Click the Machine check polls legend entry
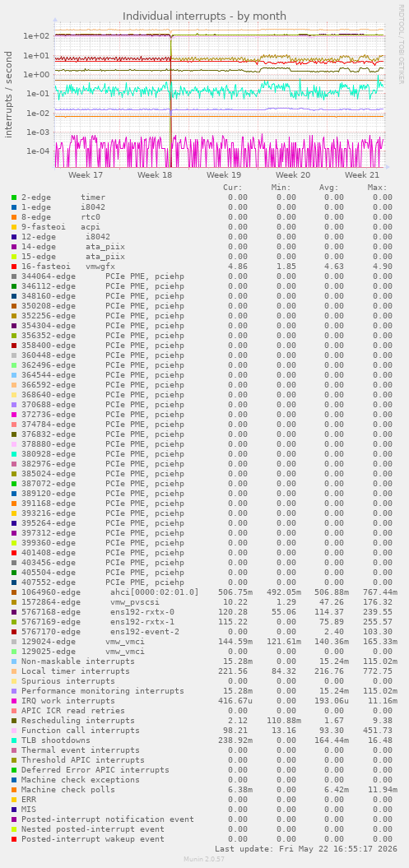This screenshot has height=868, width=409. 68,789
